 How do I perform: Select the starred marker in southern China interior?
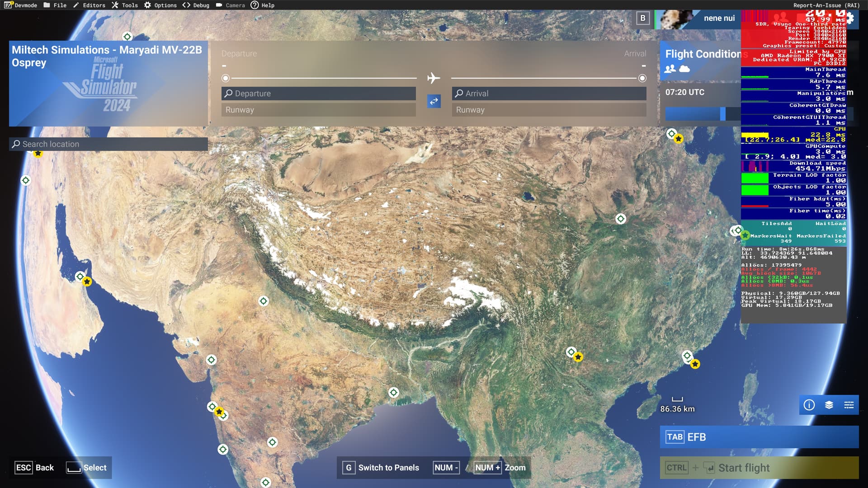[578, 357]
